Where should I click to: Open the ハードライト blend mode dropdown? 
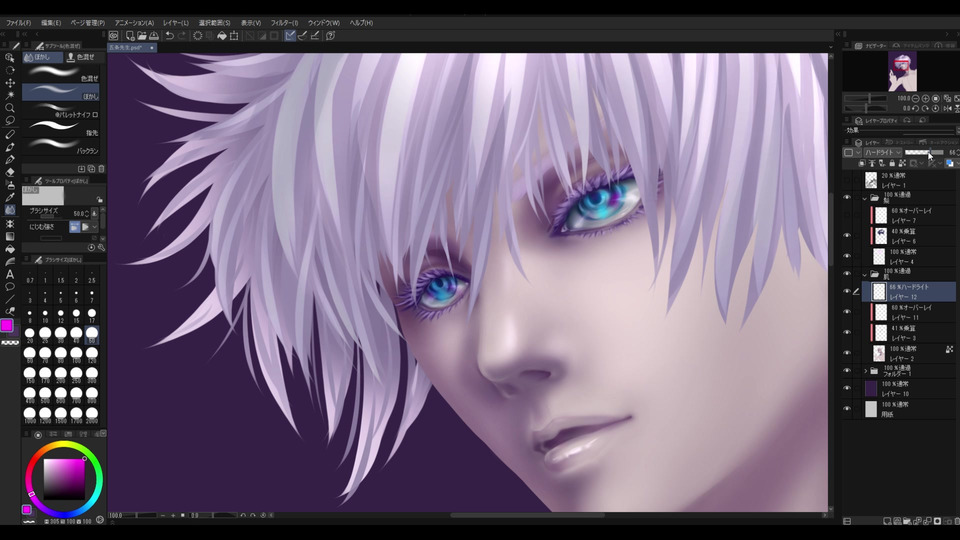pos(882,152)
